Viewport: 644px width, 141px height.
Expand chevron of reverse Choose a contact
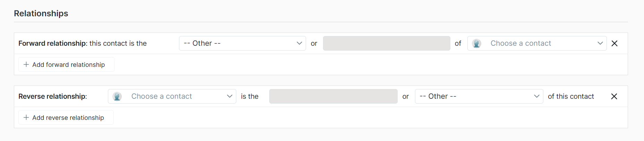point(229,96)
